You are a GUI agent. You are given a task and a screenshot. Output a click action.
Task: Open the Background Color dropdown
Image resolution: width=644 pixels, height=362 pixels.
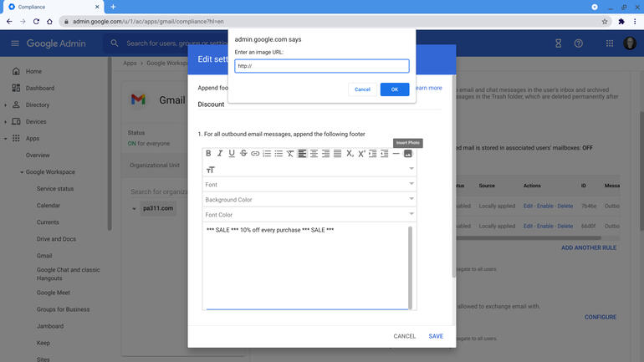[x=309, y=200]
